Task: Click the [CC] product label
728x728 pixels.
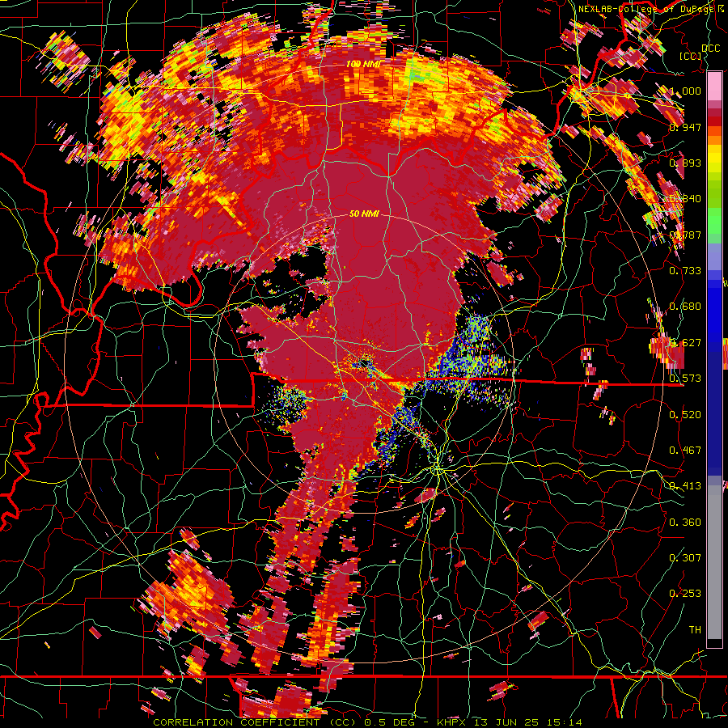Action: pyautogui.click(x=690, y=56)
